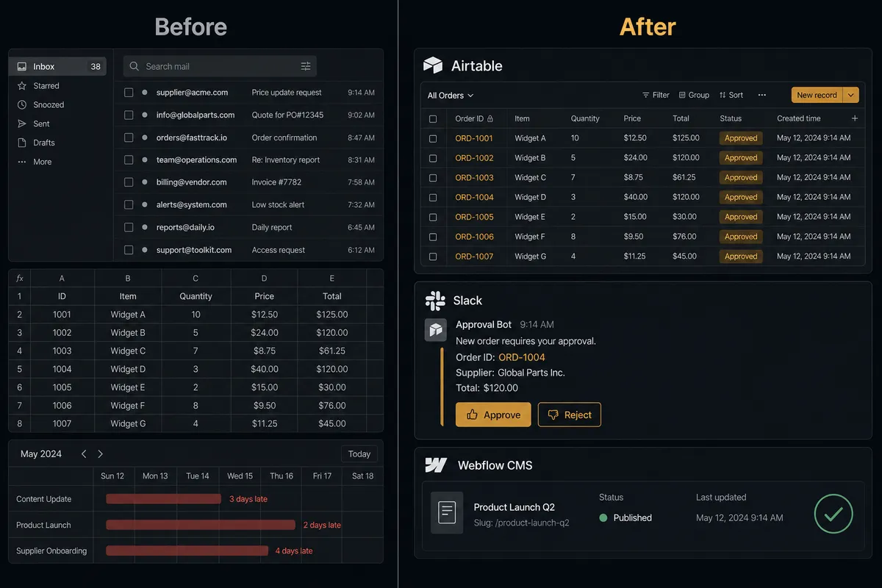Select spreadsheet row 5 header
Screen dimensions: 882x588
pos(20,369)
